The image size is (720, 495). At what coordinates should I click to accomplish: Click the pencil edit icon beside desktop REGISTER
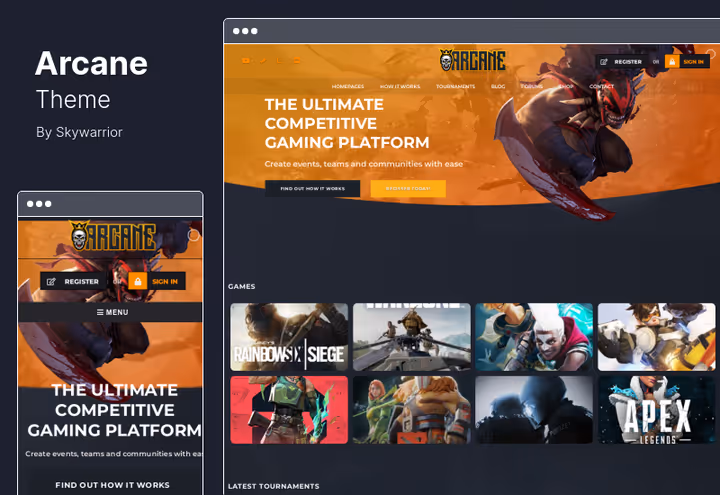(604, 62)
